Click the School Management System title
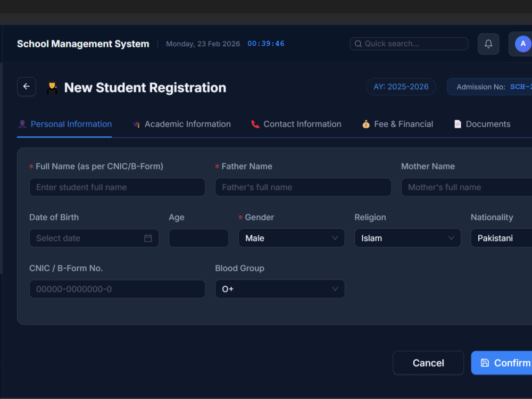Screen dimensions: 532x399 click(83, 44)
